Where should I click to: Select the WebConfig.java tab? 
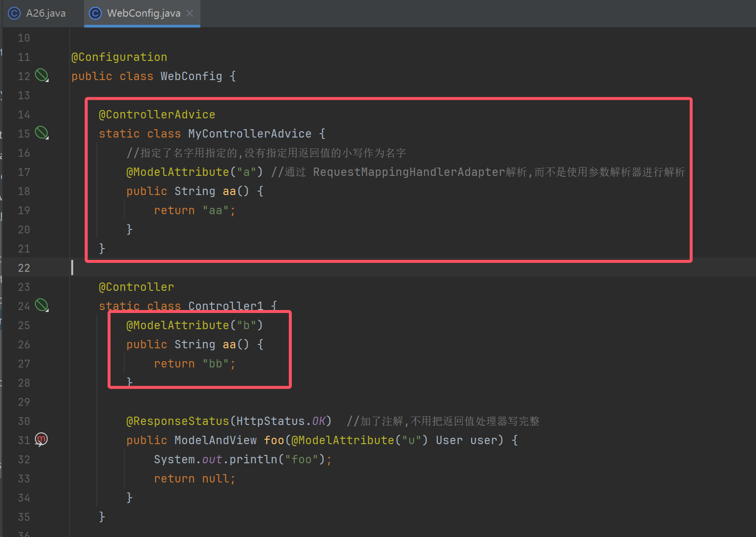[142, 13]
